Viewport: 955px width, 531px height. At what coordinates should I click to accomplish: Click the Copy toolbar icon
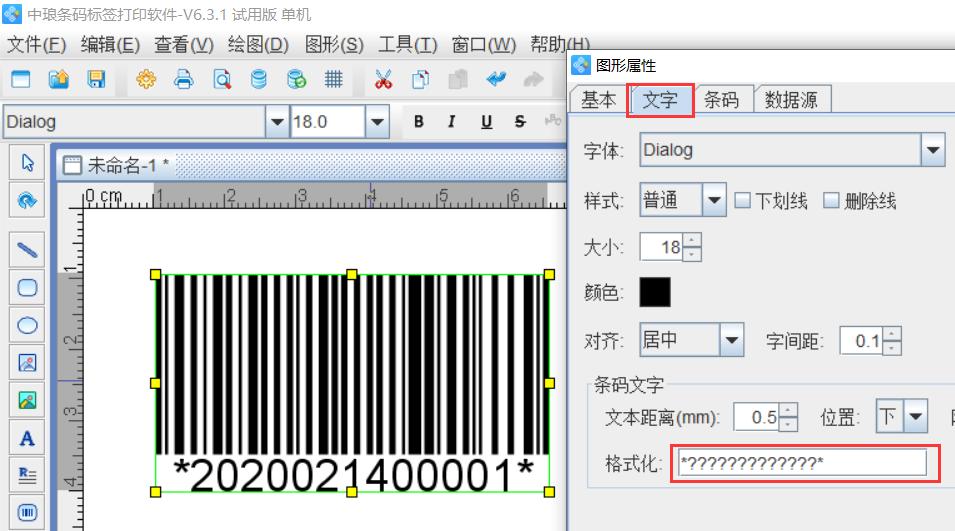420,79
